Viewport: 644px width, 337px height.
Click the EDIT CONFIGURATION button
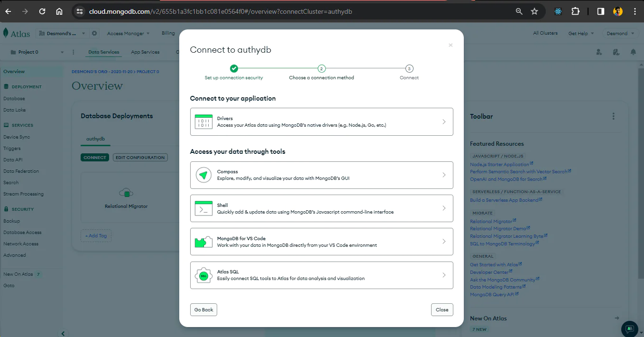pos(140,158)
